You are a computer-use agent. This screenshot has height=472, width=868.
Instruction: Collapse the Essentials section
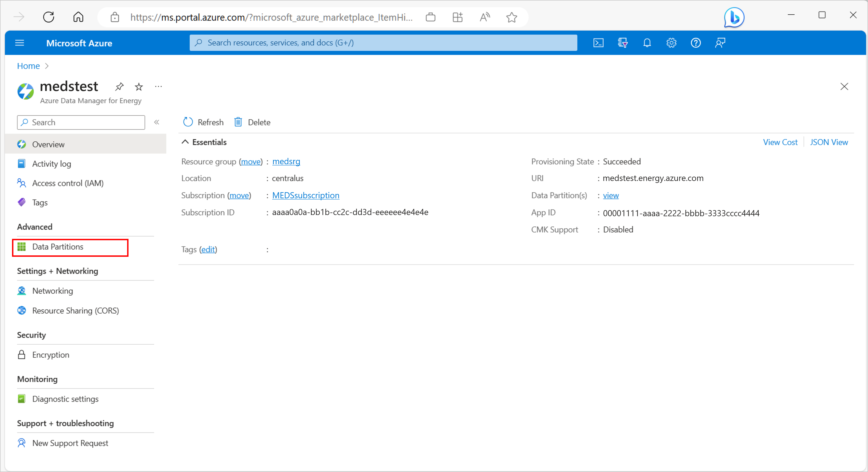click(185, 142)
